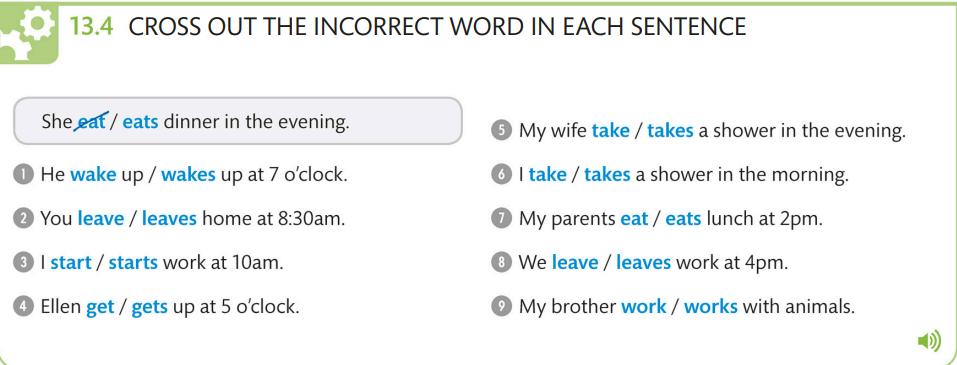Click the green gears exercise icon
This screenshot has height=365, width=957.
29,34
